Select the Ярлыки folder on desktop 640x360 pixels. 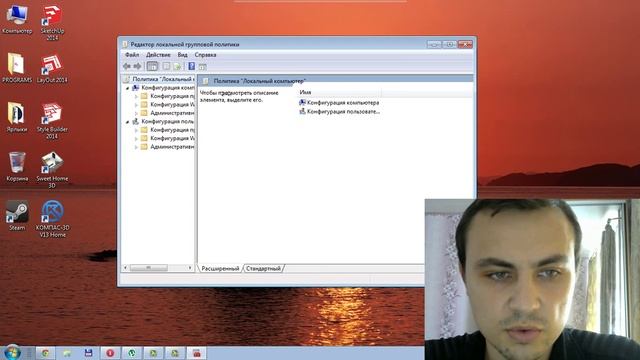[x=17, y=118]
